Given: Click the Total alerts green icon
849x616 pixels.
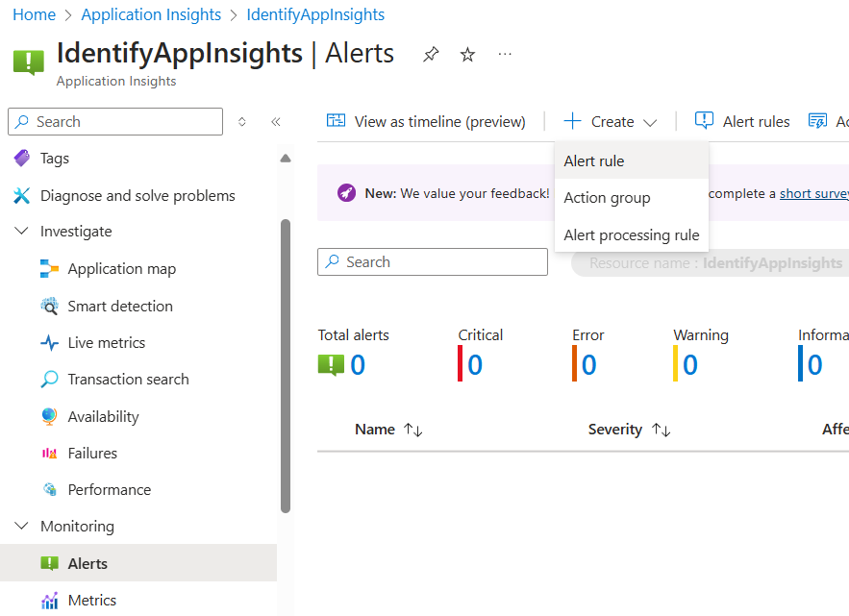Looking at the screenshot, I should (331, 365).
